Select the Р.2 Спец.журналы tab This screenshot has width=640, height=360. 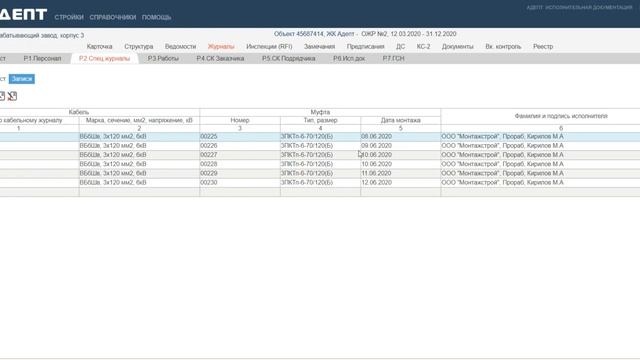click(x=104, y=58)
